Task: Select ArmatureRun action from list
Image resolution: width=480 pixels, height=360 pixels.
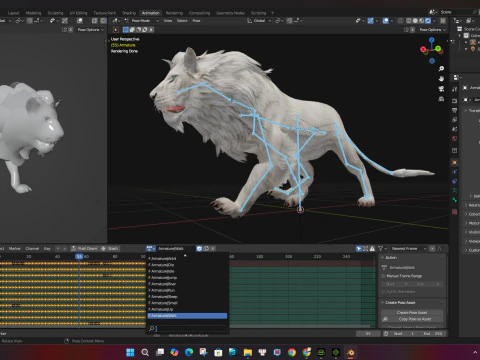Action: tap(187, 290)
